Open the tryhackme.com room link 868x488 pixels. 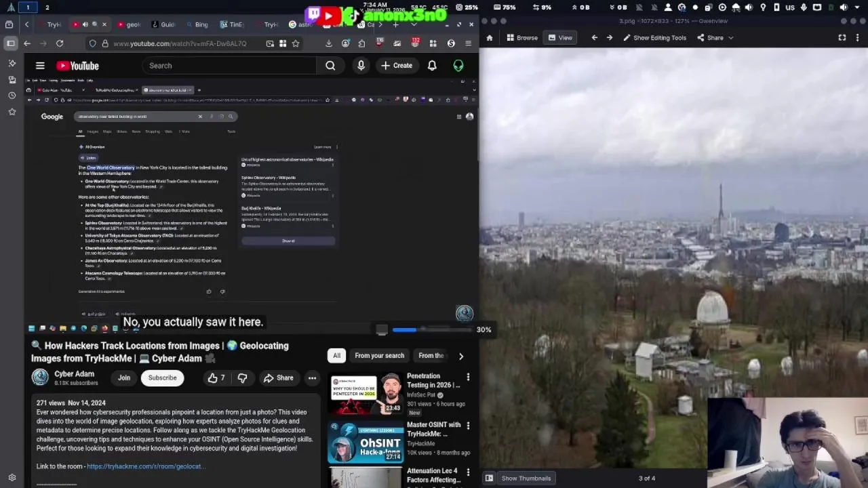[x=145, y=466]
